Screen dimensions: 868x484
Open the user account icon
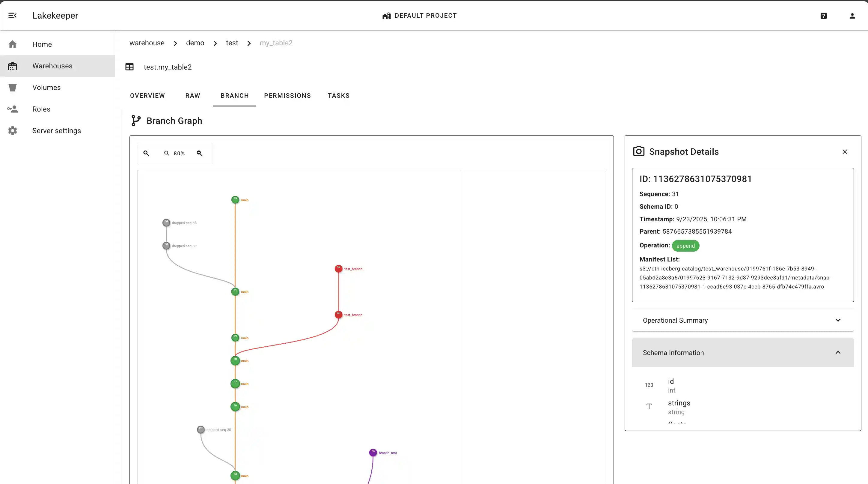tap(852, 16)
